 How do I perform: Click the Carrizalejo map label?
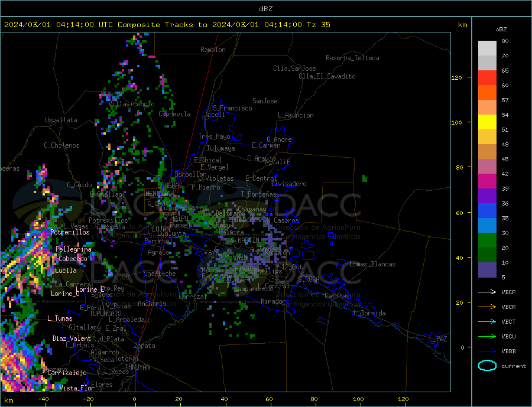67,373
